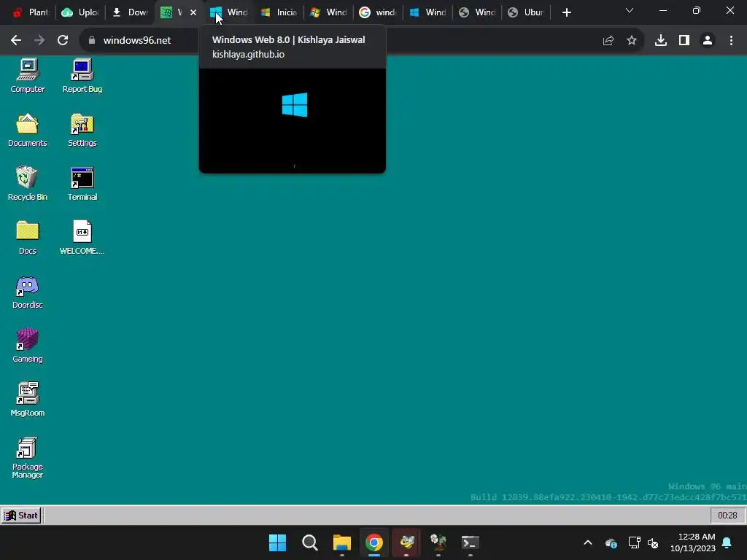Open Chrome three-dot menu
Image resolution: width=747 pixels, height=560 pixels.
pos(731,41)
